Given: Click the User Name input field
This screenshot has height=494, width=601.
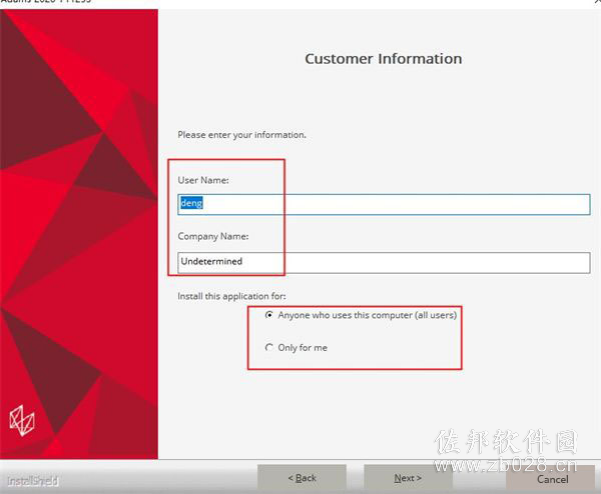Looking at the screenshot, I should coord(384,204).
